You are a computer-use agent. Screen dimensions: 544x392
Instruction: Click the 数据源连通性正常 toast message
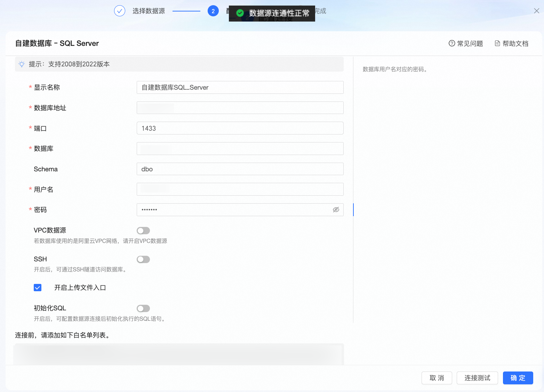tap(272, 14)
